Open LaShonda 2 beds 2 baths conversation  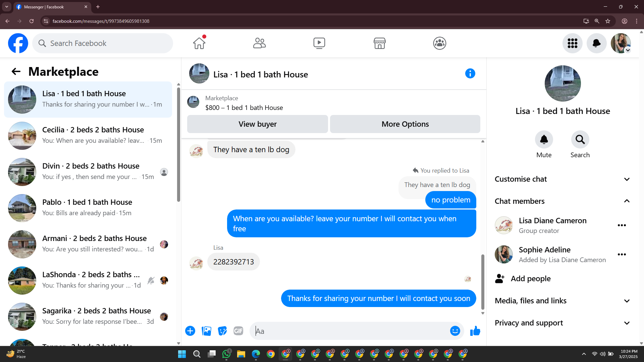click(88, 281)
